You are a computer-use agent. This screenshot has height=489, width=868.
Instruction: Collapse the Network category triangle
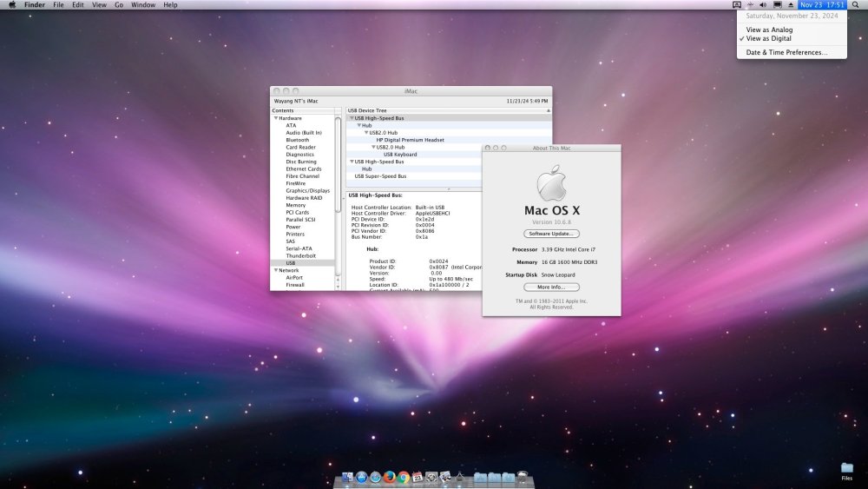tap(276, 270)
